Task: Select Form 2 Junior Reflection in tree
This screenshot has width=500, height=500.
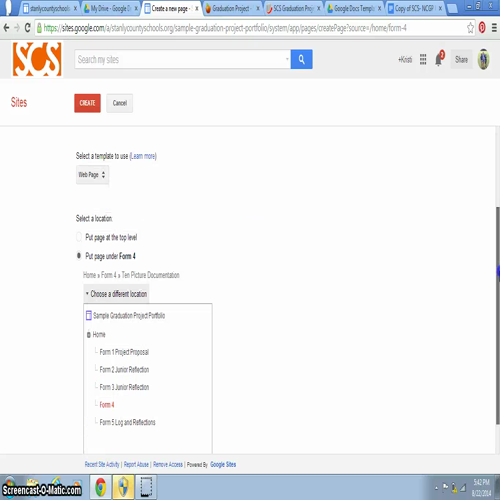Action: point(124,370)
